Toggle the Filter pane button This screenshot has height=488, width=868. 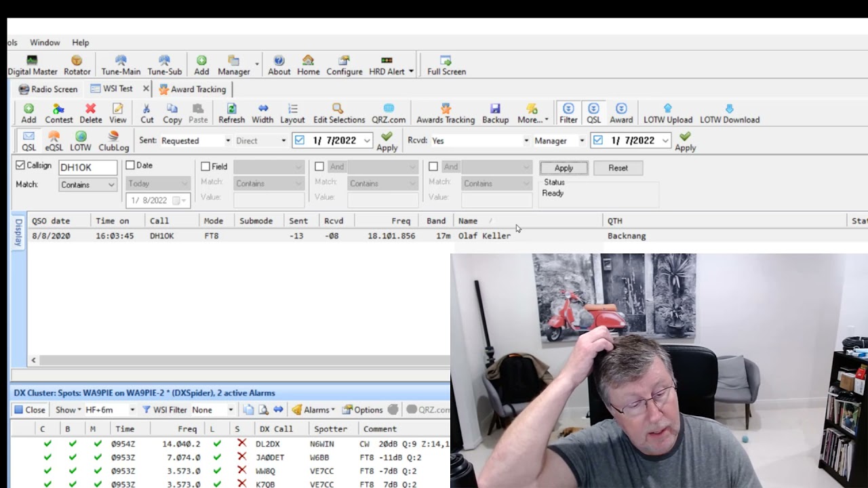click(568, 113)
